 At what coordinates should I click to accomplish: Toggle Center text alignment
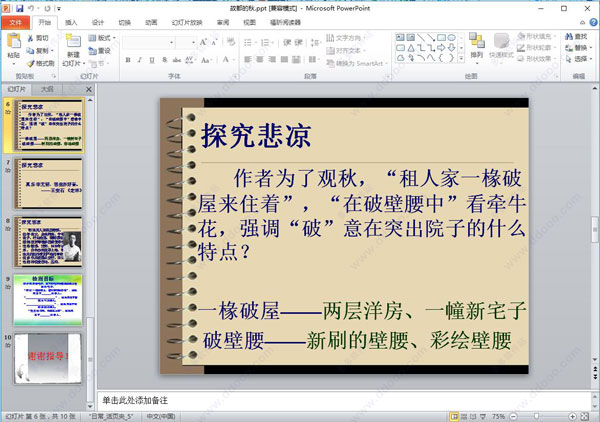pos(260,59)
